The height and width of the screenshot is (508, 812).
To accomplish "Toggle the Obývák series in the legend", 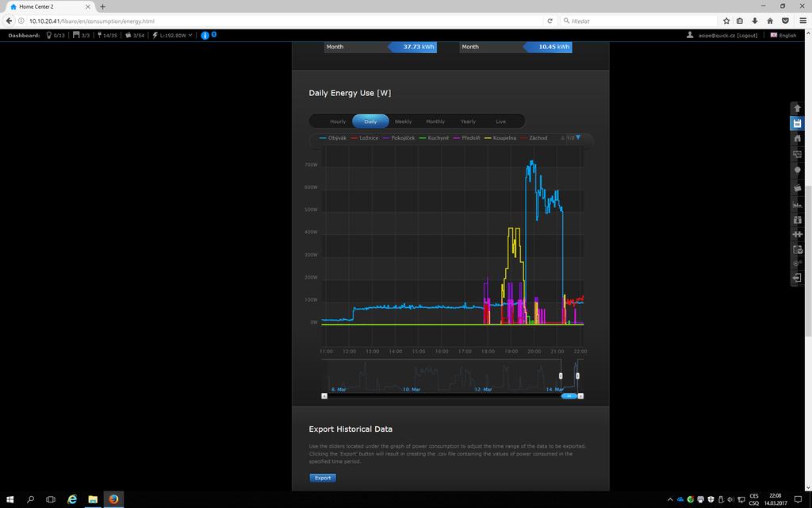I will pos(333,138).
